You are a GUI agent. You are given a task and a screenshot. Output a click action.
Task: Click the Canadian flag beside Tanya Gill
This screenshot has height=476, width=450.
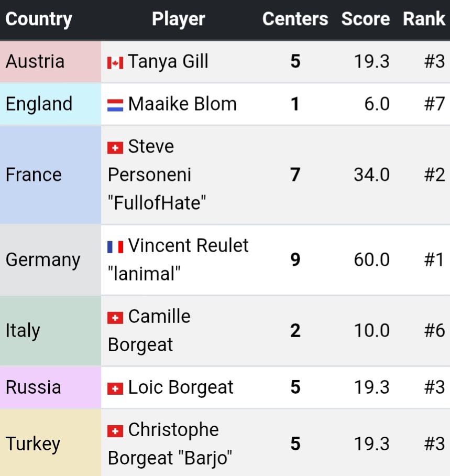point(115,63)
